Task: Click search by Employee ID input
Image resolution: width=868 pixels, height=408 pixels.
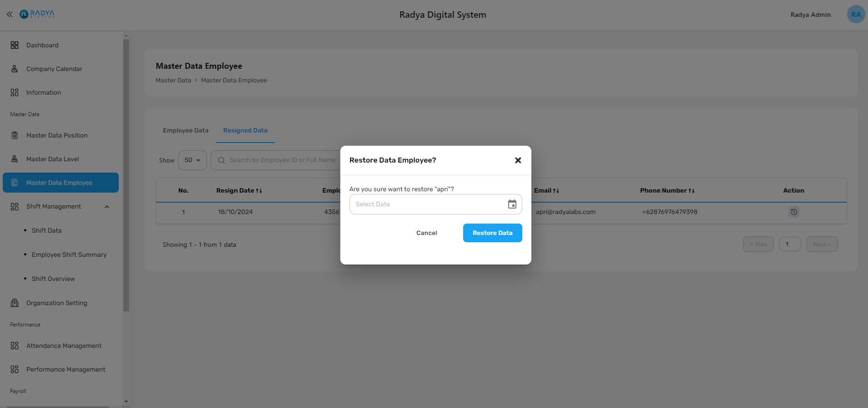Action: [282, 160]
